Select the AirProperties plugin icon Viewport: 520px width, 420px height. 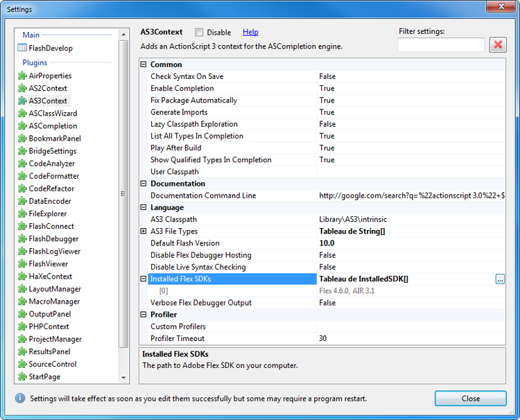[22, 76]
